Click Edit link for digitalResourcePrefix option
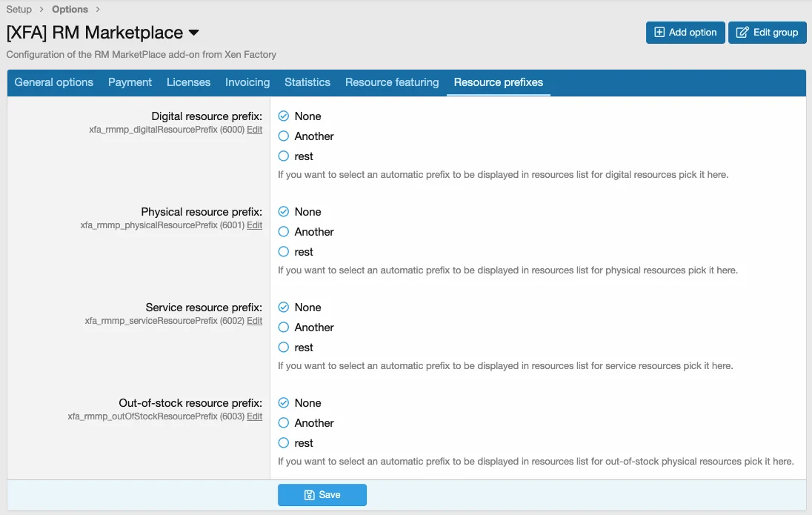This screenshot has height=515, width=812. coord(254,130)
